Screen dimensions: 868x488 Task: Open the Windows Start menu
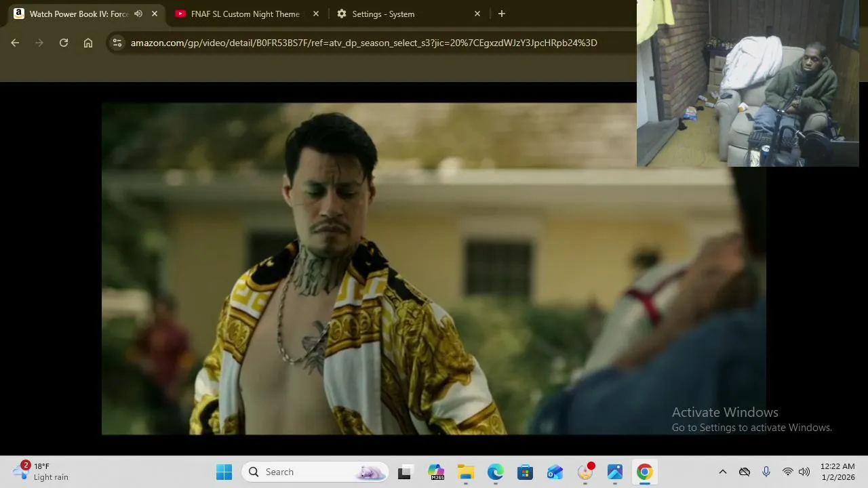click(x=224, y=472)
